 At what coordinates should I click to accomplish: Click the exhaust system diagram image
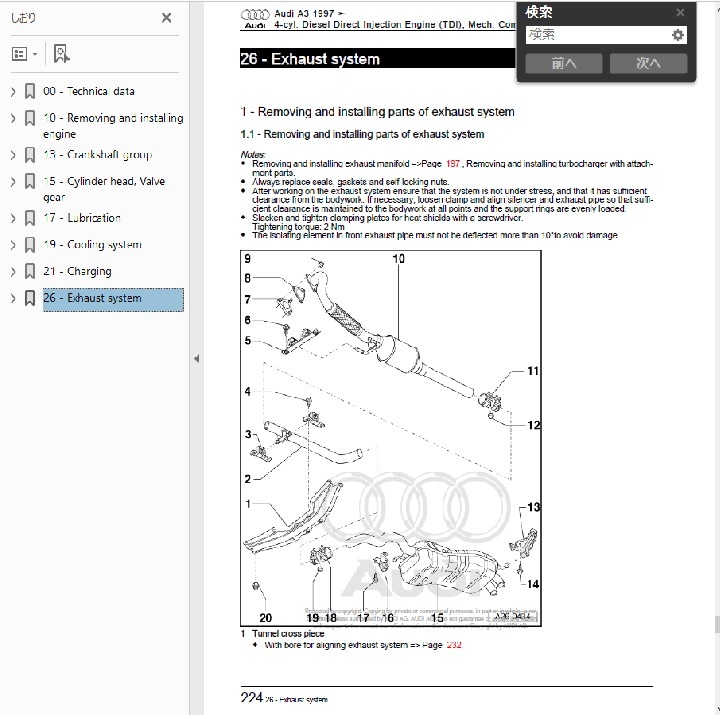391,438
